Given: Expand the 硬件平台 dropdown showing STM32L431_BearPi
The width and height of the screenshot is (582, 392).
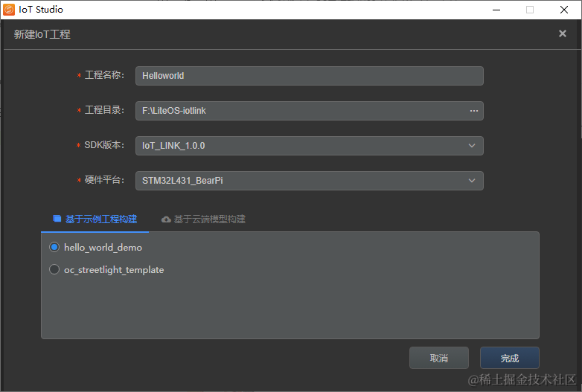Looking at the screenshot, I should [309, 181].
